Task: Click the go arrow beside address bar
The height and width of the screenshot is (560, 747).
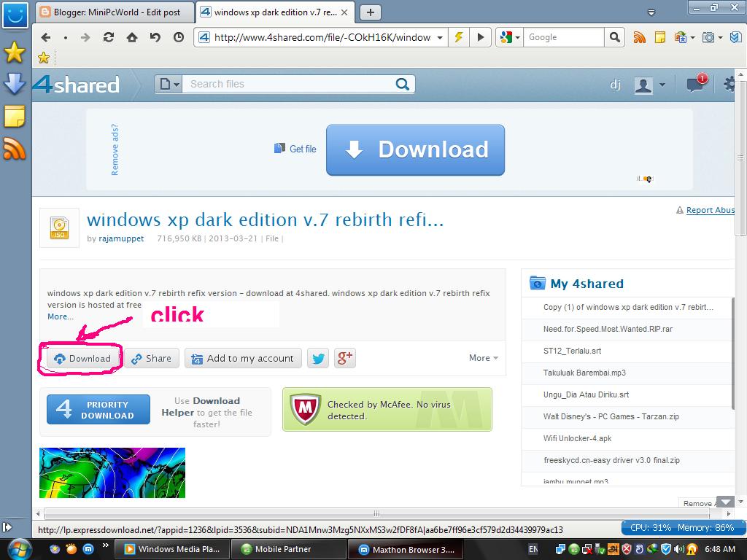Action: (x=481, y=37)
